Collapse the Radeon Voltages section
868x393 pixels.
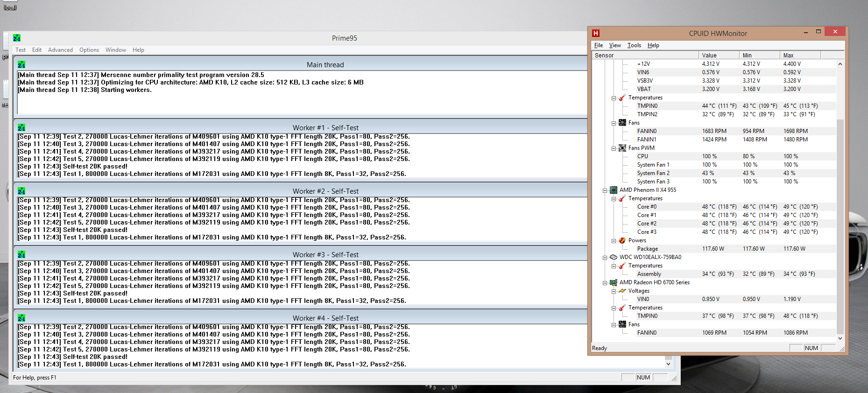(614, 291)
